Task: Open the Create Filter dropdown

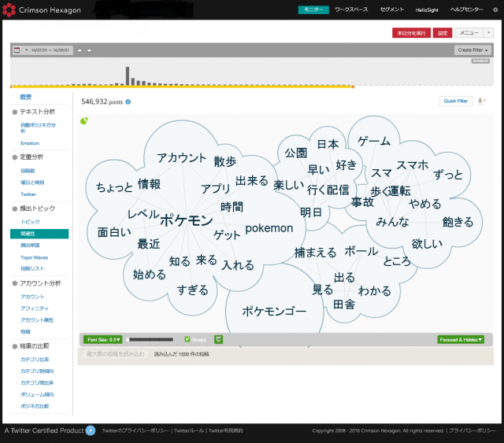Action: pyautogui.click(x=472, y=50)
